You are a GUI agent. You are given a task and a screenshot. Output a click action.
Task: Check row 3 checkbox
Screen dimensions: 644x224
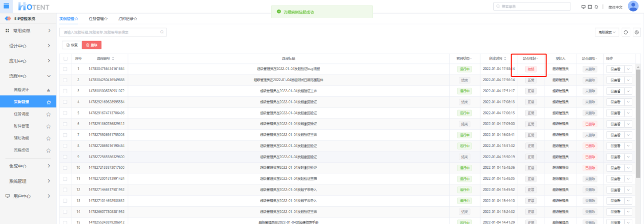[65, 91]
